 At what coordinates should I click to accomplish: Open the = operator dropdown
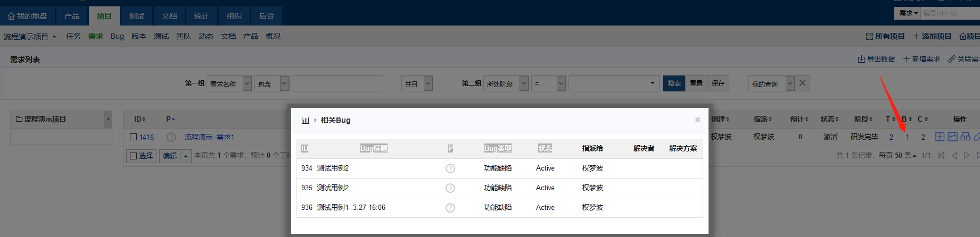click(548, 83)
